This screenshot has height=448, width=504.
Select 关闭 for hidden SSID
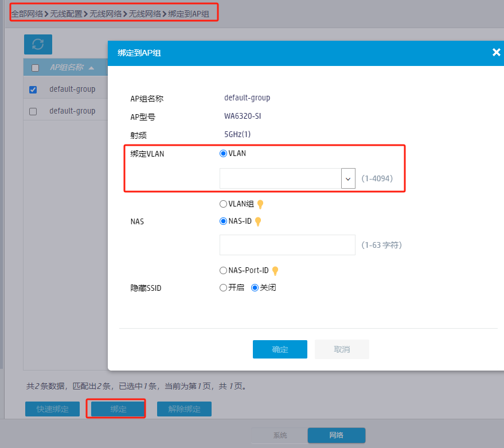tap(255, 287)
